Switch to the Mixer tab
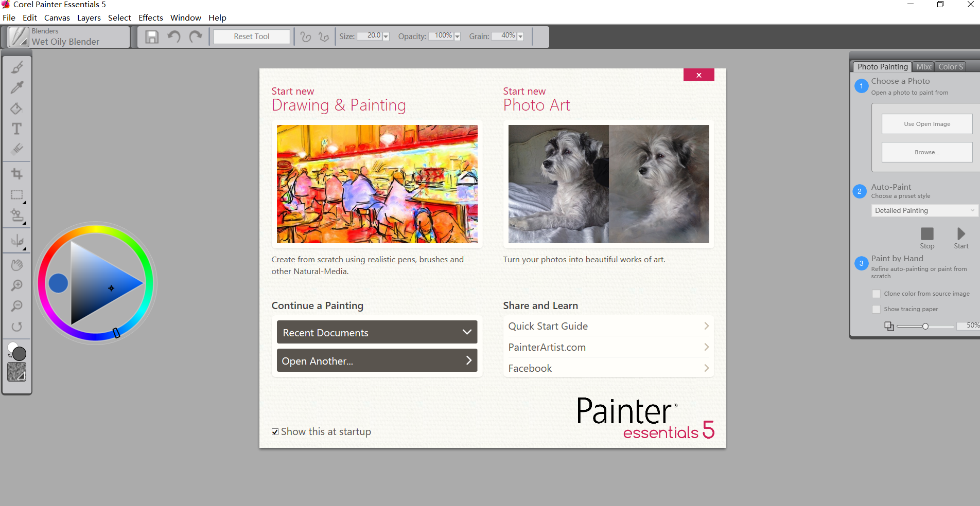 click(923, 67)
